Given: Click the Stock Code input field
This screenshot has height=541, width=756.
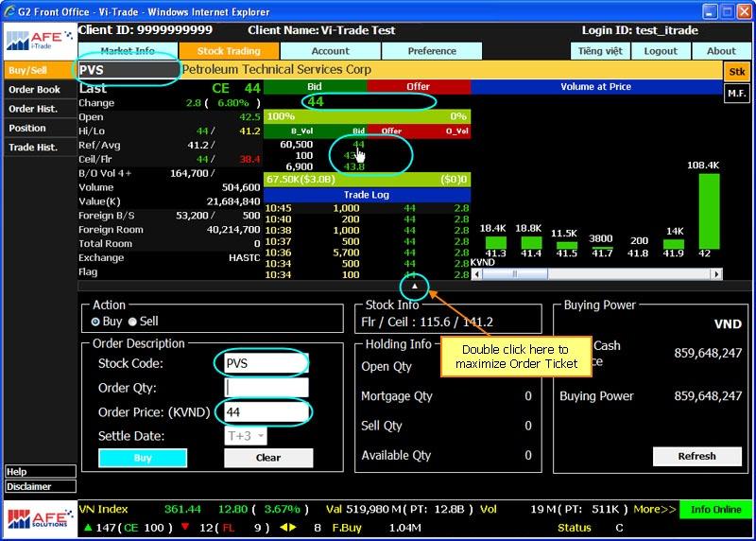Looking at the screenshot, I should click(266, 363).
